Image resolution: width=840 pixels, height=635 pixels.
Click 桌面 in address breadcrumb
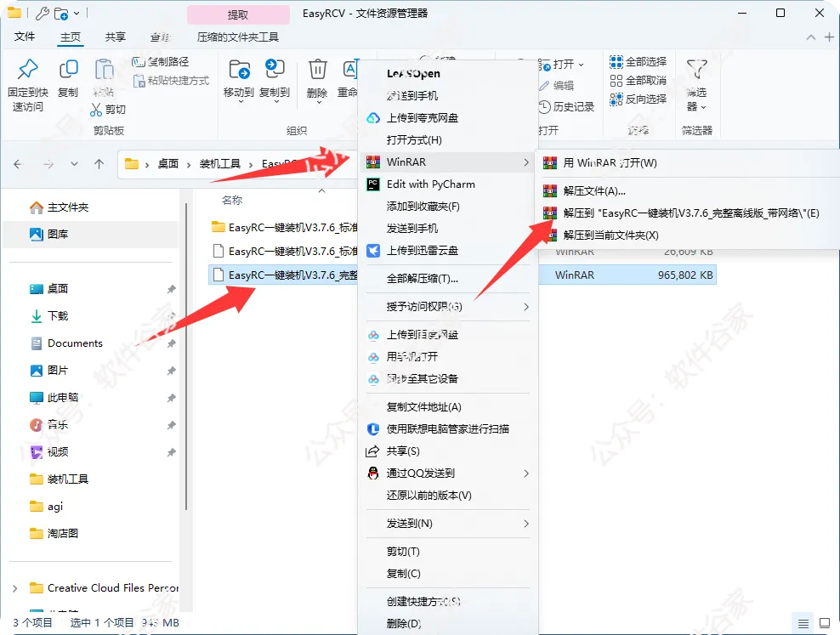[167, 164]
